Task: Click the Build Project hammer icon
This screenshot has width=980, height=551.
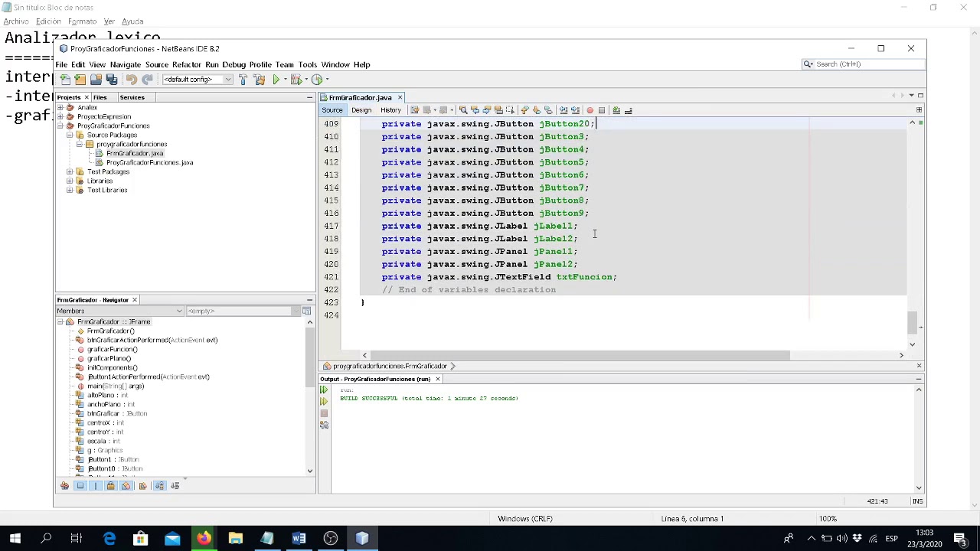Action: 243,80
